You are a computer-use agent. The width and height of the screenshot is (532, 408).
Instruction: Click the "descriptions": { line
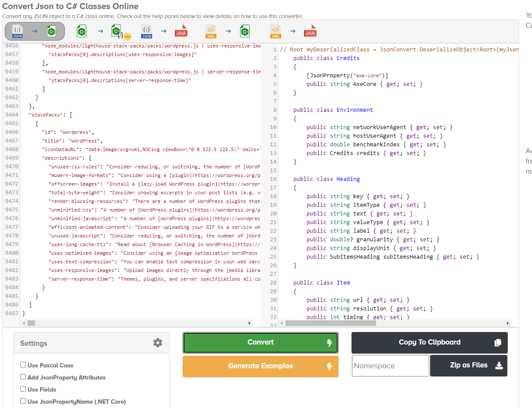tap(66, 158)
